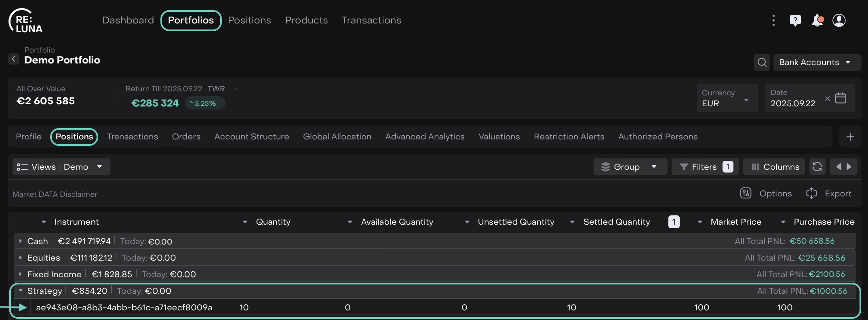
Task: Open the date calendar picker icon
Action: [841, 98]
